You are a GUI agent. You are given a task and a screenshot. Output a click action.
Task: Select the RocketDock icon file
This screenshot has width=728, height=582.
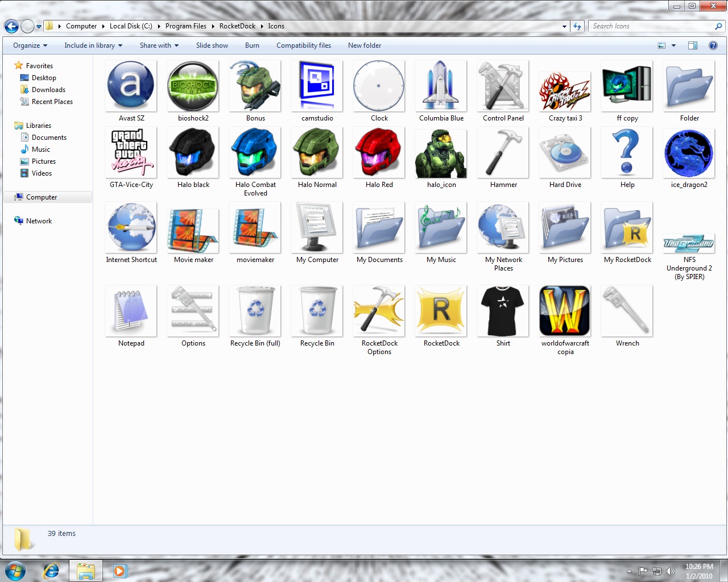tap(441, 311)
